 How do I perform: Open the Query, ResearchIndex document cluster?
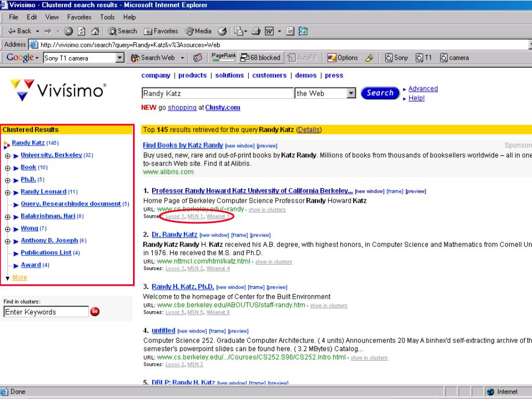pyautogui.click(x=71, y=204)
